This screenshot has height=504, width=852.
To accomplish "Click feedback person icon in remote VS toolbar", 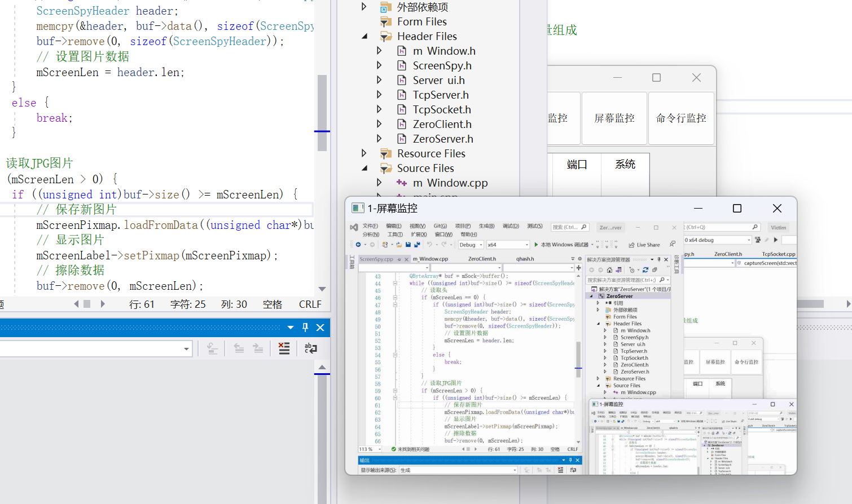I will point(672,244).
